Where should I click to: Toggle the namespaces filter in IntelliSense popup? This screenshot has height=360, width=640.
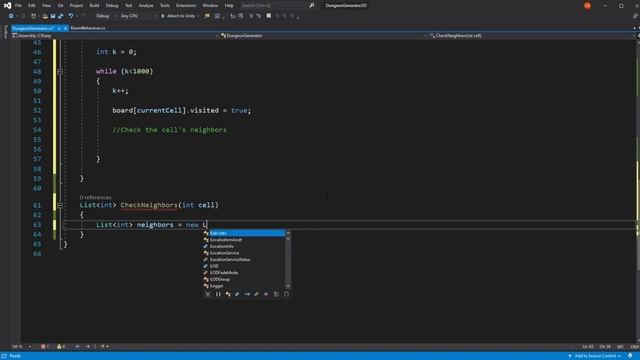pyautogui.click(x=218, y=294)
